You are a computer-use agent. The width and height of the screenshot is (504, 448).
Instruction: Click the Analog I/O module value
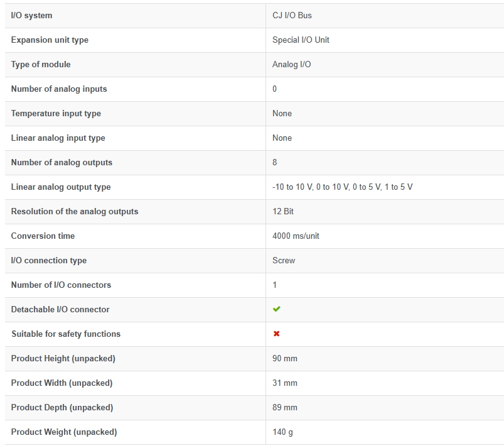(291, 64)
